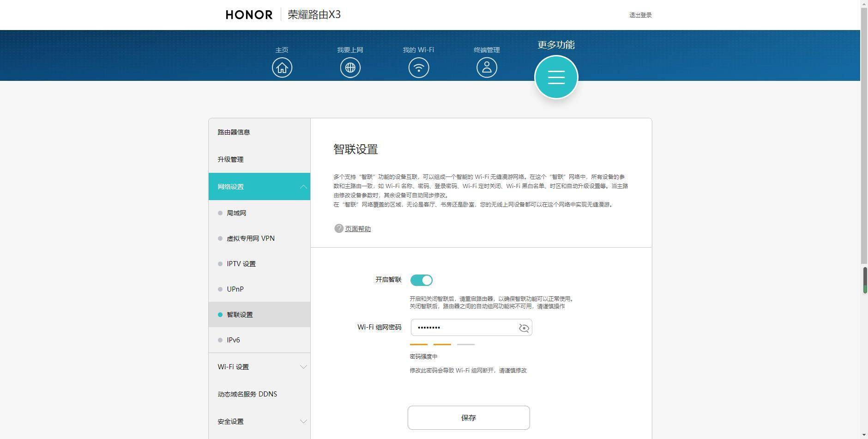
Task: Collapse the 网络设置 section
Action: coord(259,186)
